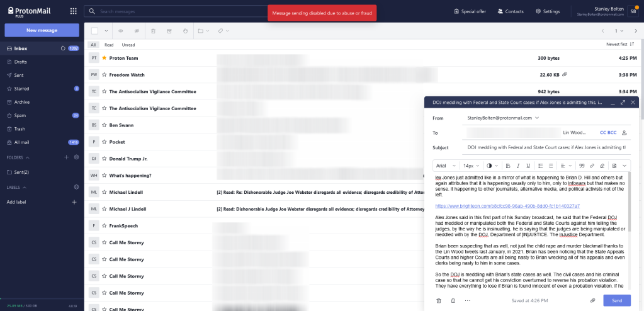Open the brighteon.com link in message
This screenshot has width=644, height=311.
coord(507,206)
